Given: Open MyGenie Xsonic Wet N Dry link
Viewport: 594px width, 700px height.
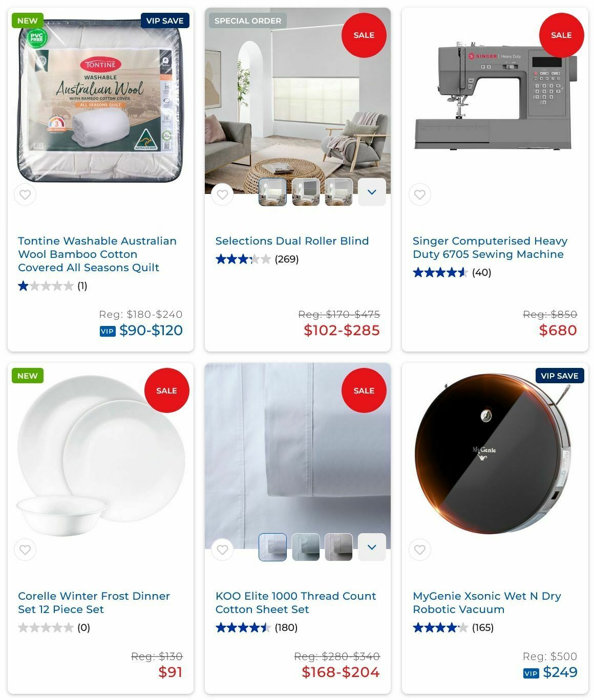Looking at the screenshot, I should [x=487, y=603].
